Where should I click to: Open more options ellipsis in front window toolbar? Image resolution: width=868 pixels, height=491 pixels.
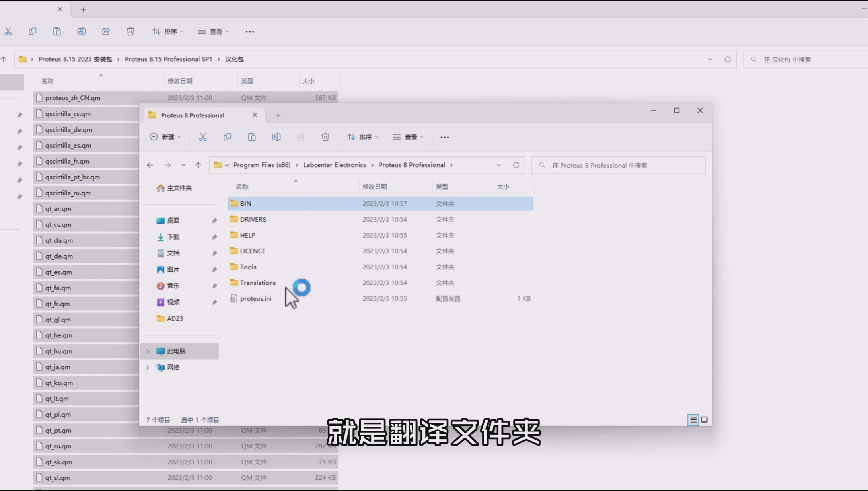[x=444, y=137]
